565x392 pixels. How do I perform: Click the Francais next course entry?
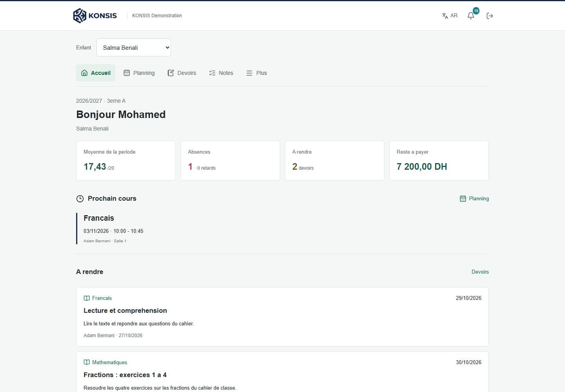282,229
